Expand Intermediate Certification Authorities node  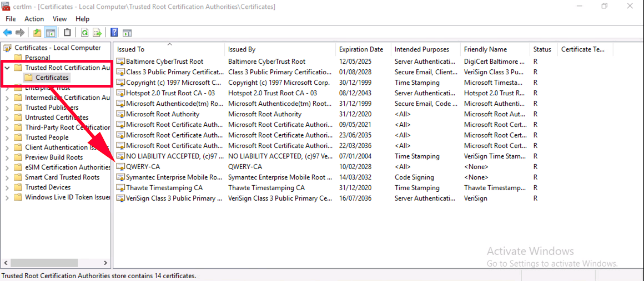pos(7,98)
